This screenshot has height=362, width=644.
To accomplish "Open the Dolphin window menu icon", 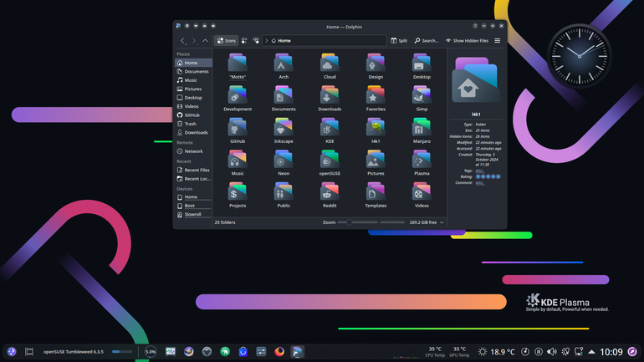I will tap(178, 26).
